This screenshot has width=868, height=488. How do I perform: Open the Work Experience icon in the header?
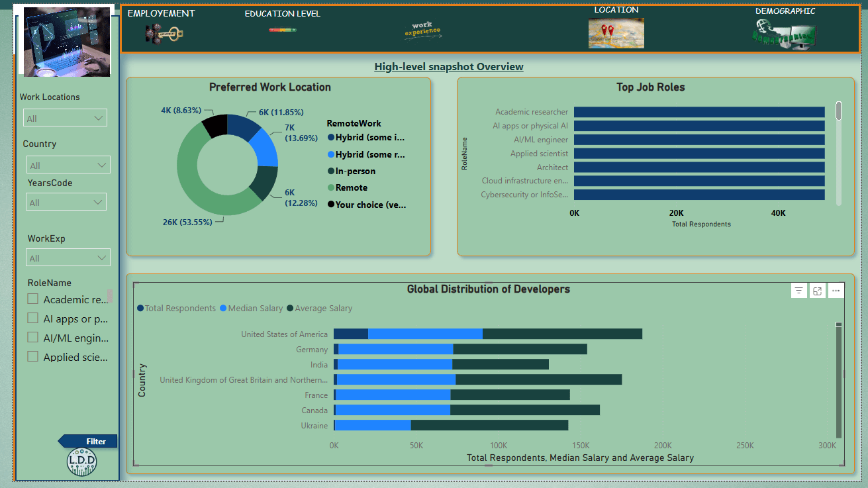click(422, 30)
